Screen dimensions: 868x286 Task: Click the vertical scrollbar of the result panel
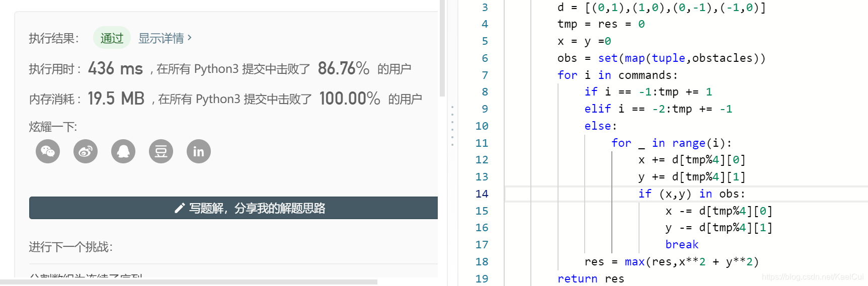(x=442, y=48)
